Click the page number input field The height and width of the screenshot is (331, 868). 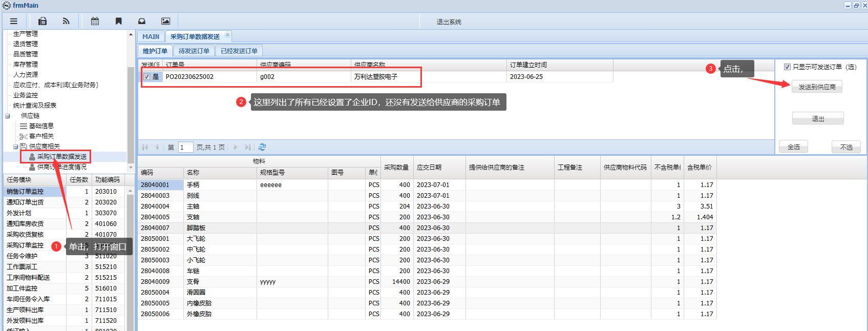tap(185, 147)
